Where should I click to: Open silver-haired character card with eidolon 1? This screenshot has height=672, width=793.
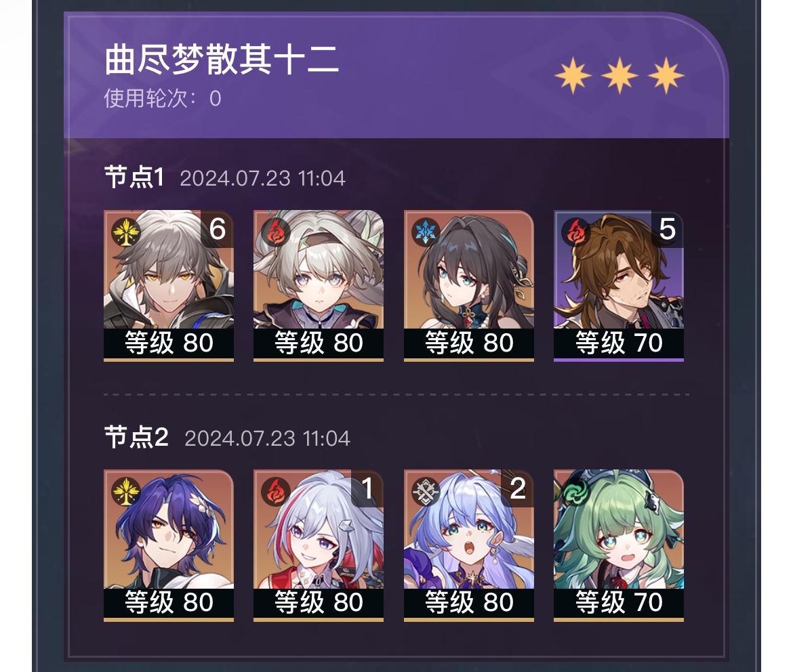click(319, 545)
